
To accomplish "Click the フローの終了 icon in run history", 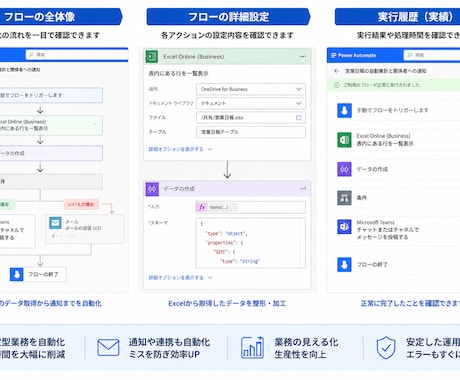I will (x=344, y=265).
